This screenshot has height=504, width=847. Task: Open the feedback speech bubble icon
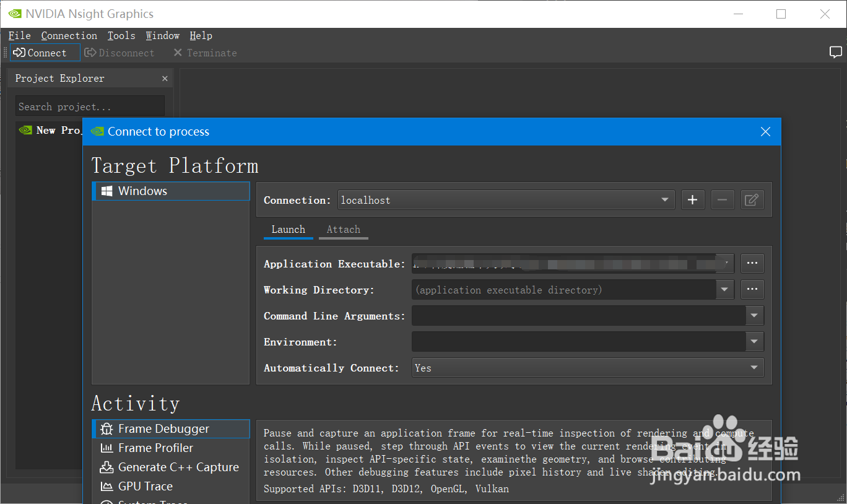[x=836, y=52]
